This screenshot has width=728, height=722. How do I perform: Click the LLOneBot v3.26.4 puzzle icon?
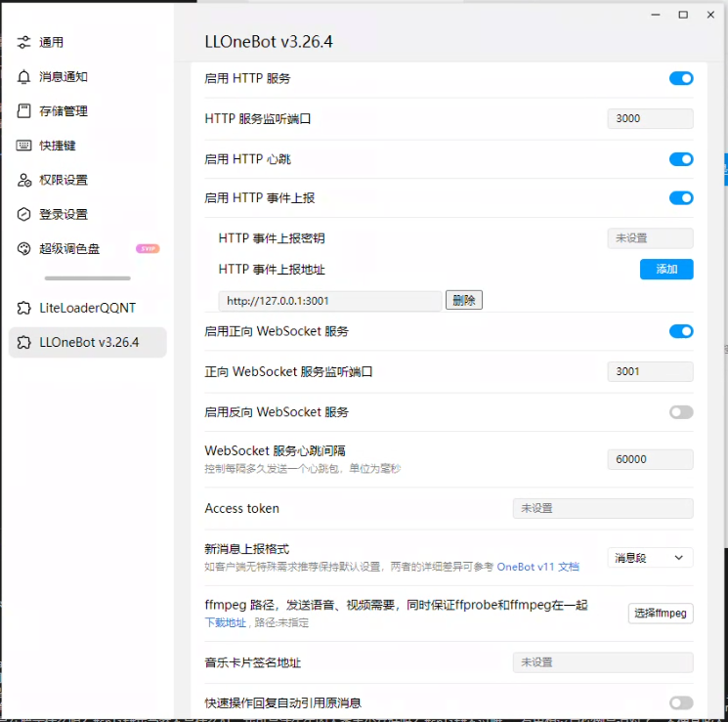23,342
